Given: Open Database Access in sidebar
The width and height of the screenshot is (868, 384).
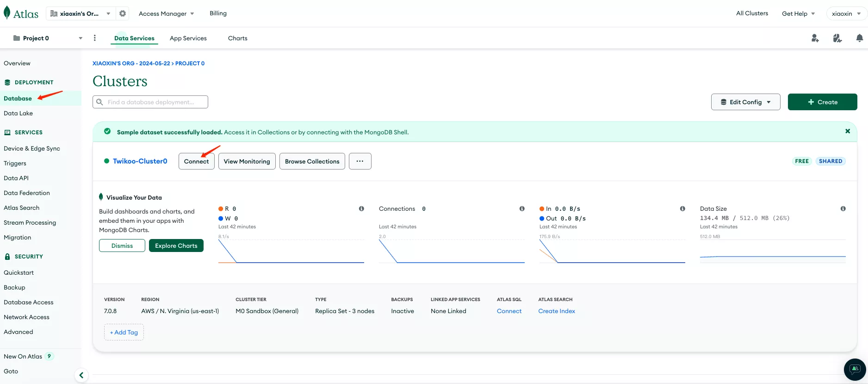Looking at the screenshot, I should (x=29, y=302).
